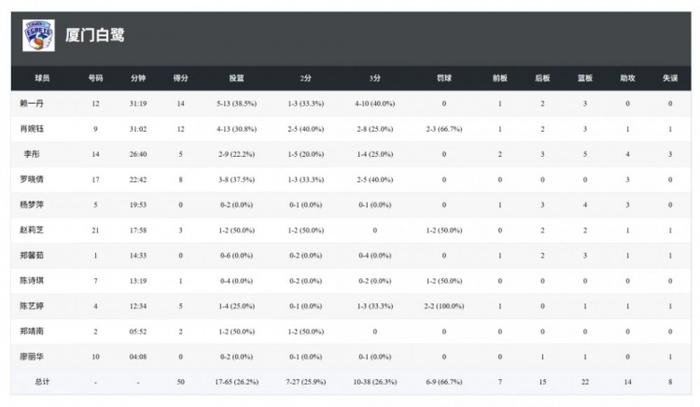The height and width of the screenshot is (407, 700).
Task: Click the 失误 column header
Action: 670,78
